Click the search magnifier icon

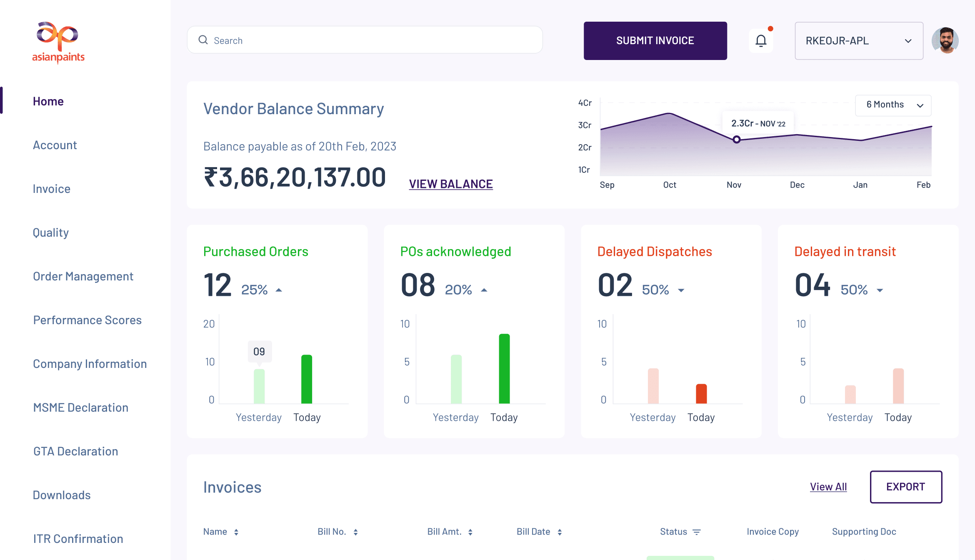[203, 40]
